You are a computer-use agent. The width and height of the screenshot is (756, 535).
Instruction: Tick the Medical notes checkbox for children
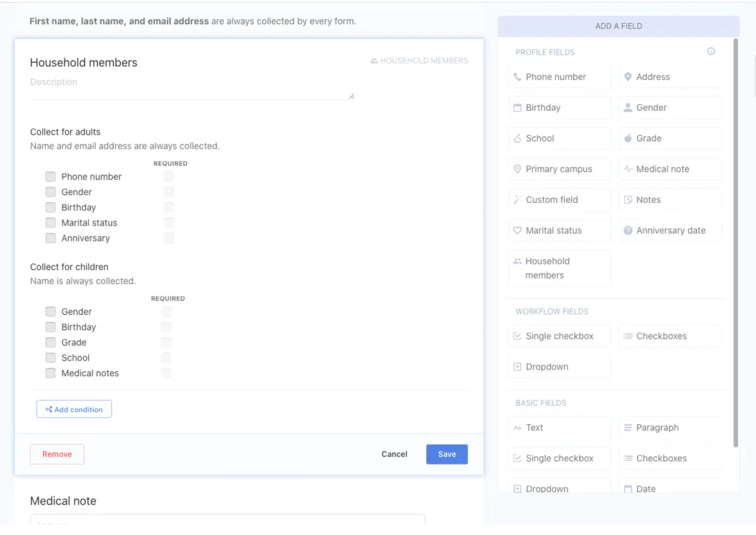[50, 373]
